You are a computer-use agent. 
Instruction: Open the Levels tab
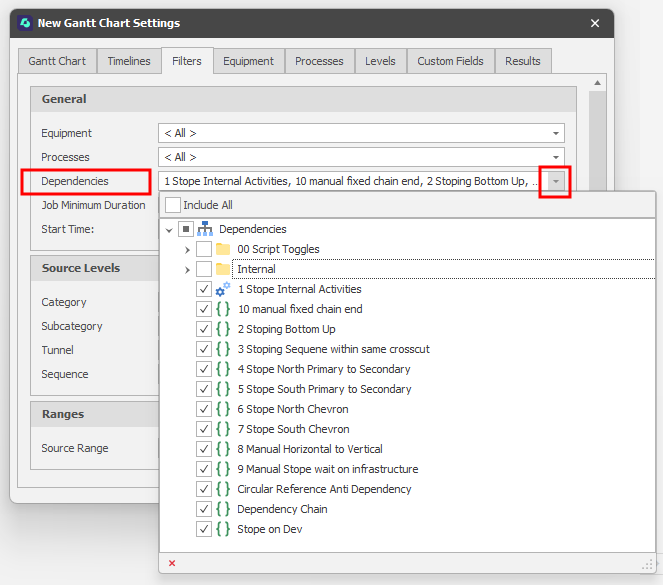[380, 61]
